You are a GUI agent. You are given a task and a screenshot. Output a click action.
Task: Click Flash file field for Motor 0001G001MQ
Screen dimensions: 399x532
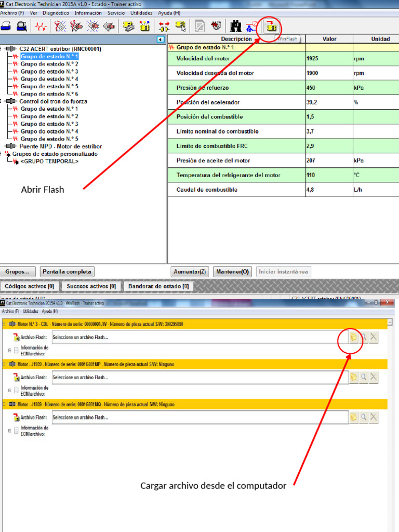click(200, 417)
